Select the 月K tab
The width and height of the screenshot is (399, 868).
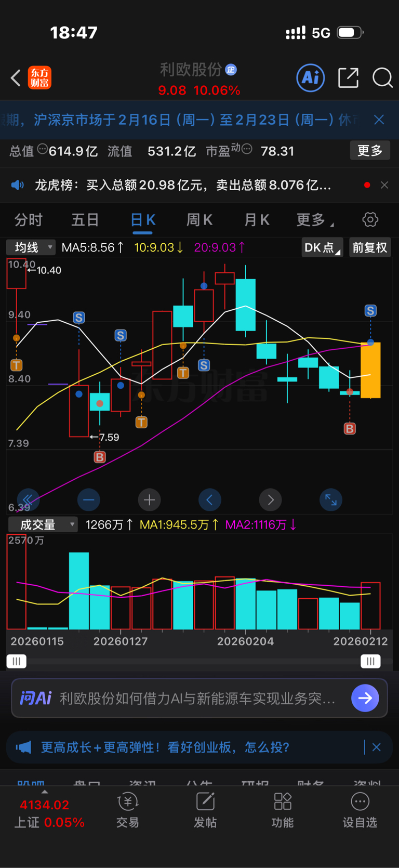[257, 220]
